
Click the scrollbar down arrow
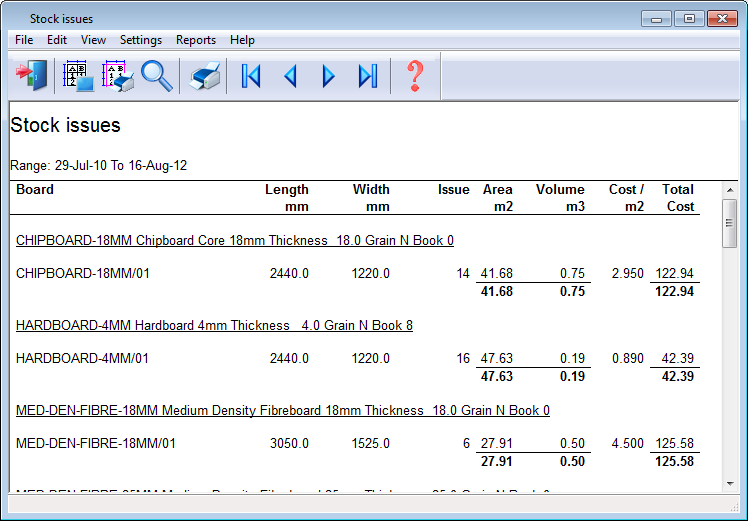tap(730, 484)
